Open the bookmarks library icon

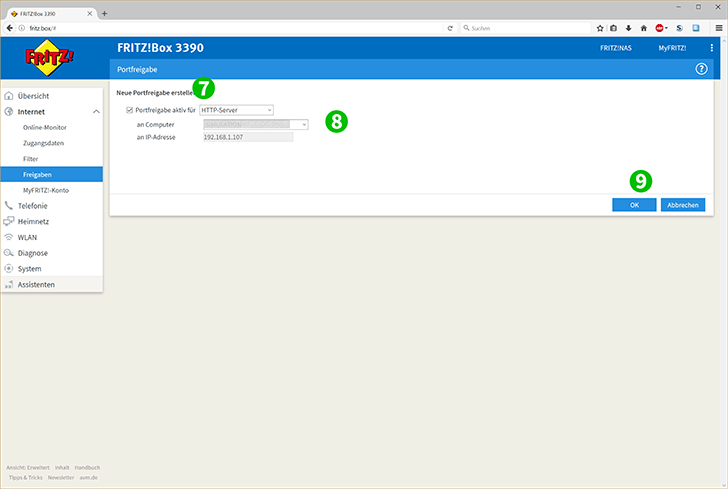(x=613, y=28)
